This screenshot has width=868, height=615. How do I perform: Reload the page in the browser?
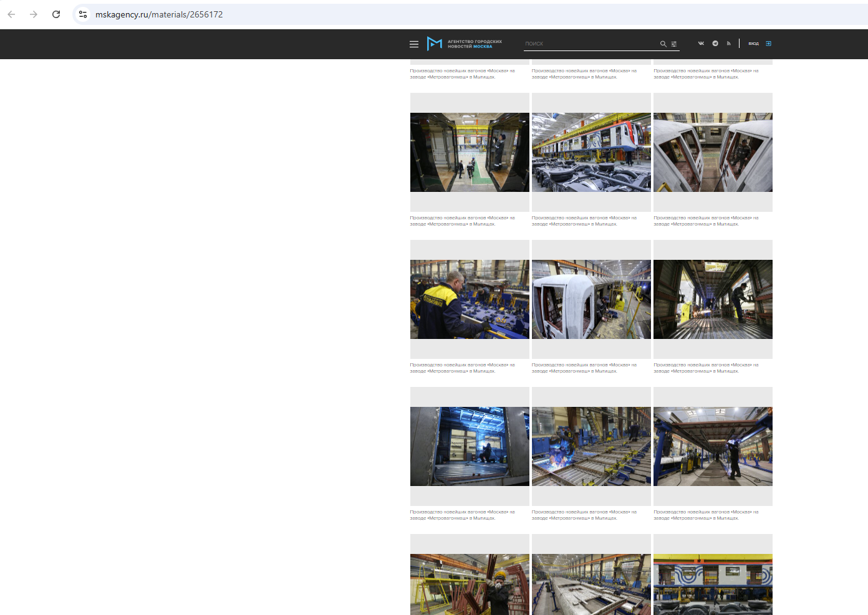(56, 14)
